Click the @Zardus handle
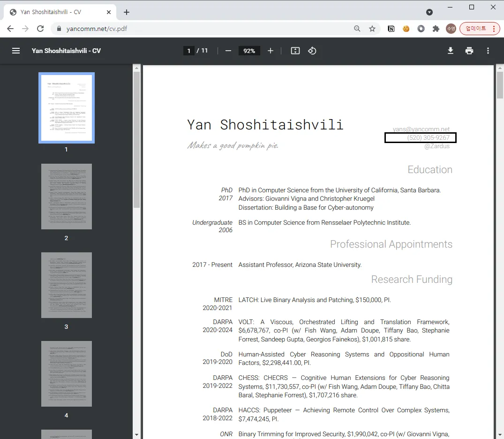 [x=437, y=146]
